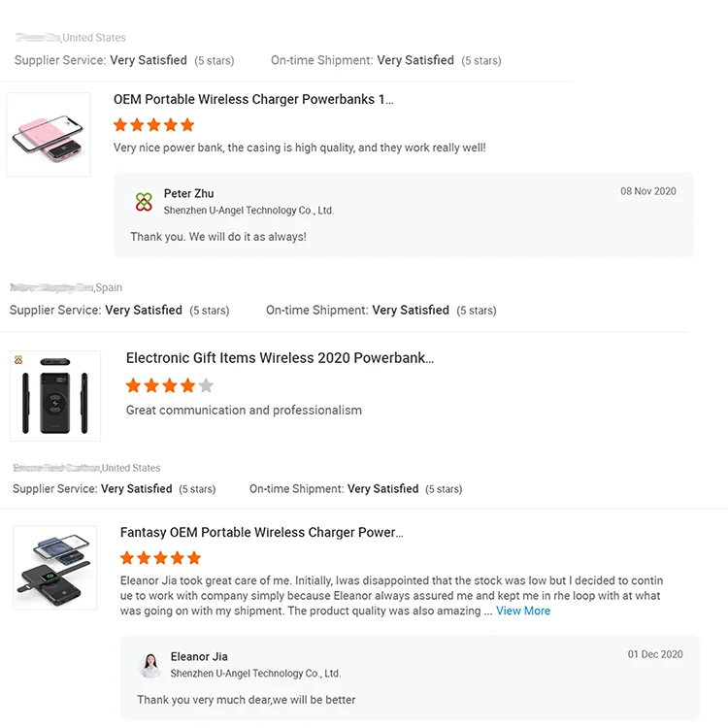Click the pink power bank product thumbnail
This screenshot has height=728, width=728.
point(49,134)
